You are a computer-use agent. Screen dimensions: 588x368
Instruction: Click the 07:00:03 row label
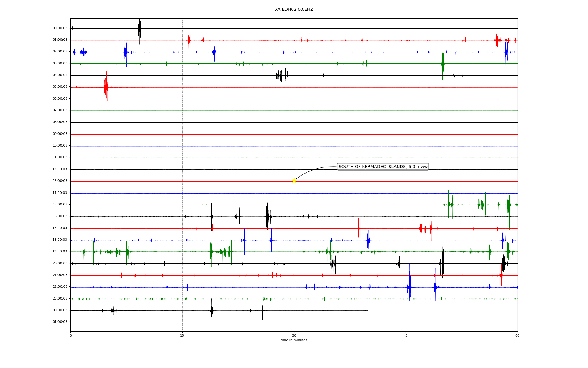coord(60,110)
